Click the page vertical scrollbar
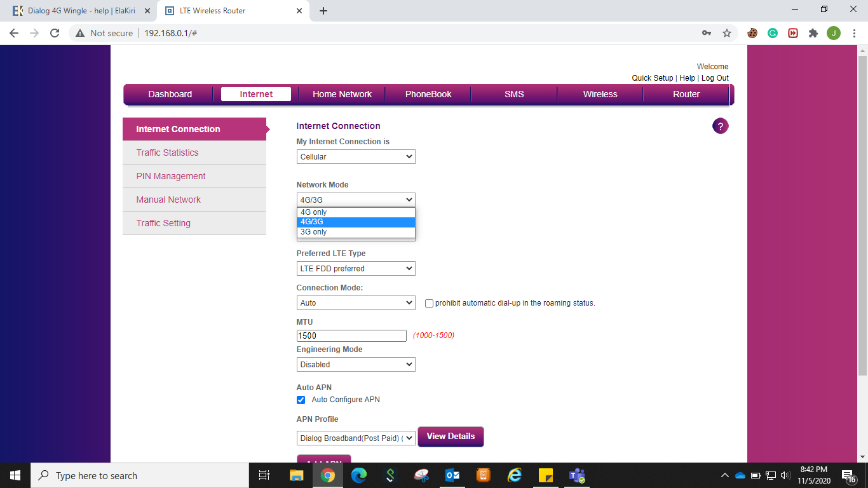Image resolution: width=868 pixels, height=488 pixels. [862, 216]
